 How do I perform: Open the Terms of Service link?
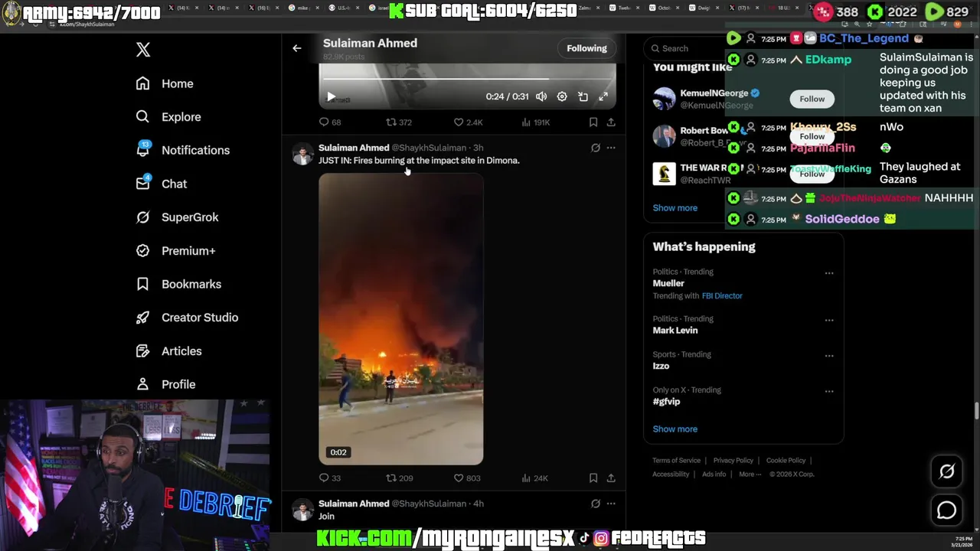click(677, 461)
